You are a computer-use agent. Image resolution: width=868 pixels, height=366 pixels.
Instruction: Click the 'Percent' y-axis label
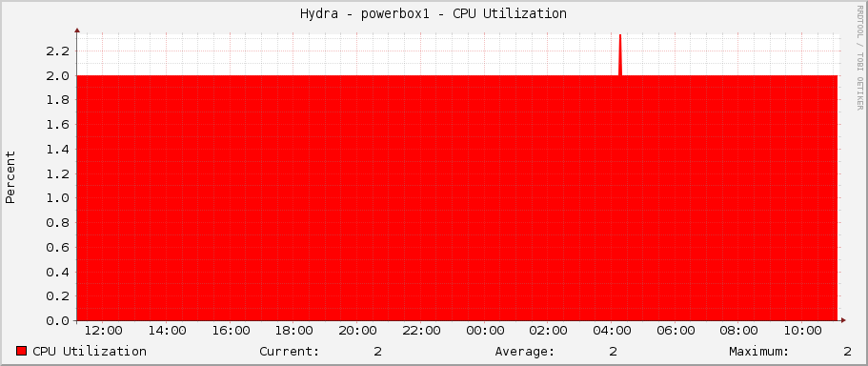coord(10,177)
